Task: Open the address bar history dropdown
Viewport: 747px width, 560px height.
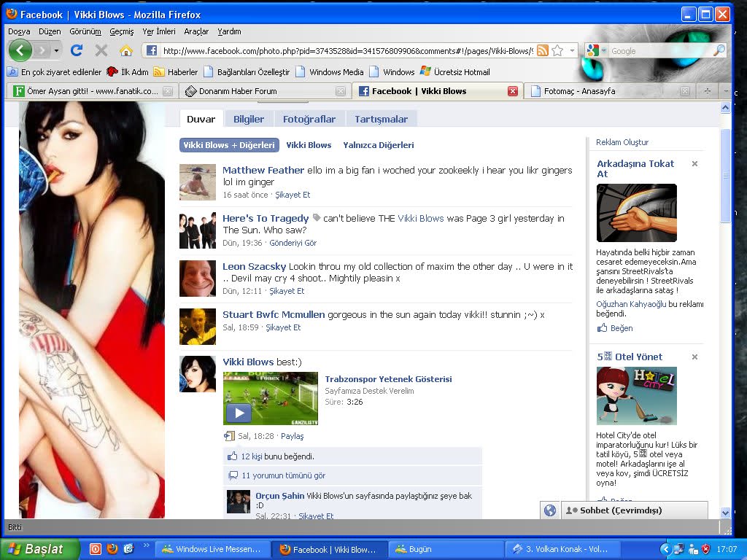Action: coord(572,50)
